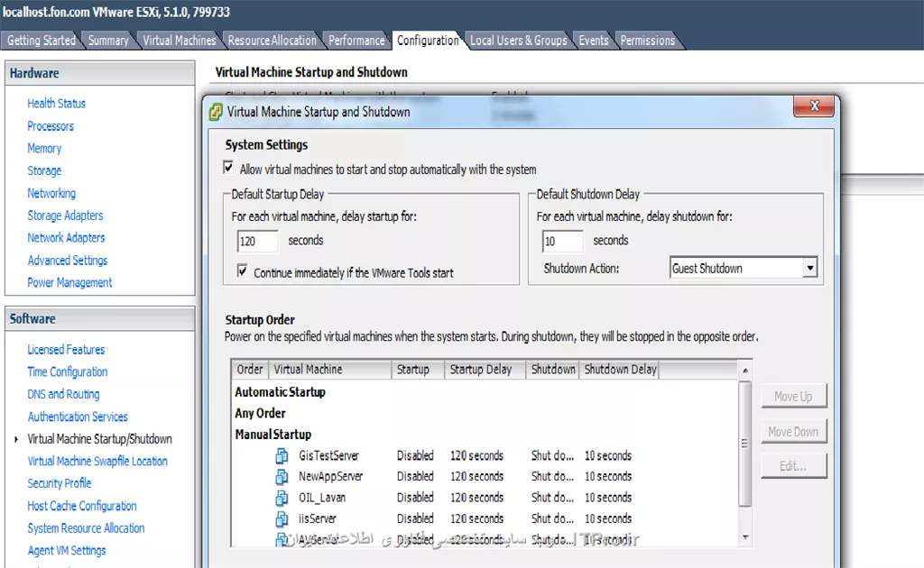Image resolution: width=924 pixels, height=568 pixels.
Task: Click the Startup column header
Action: point(418,370)
